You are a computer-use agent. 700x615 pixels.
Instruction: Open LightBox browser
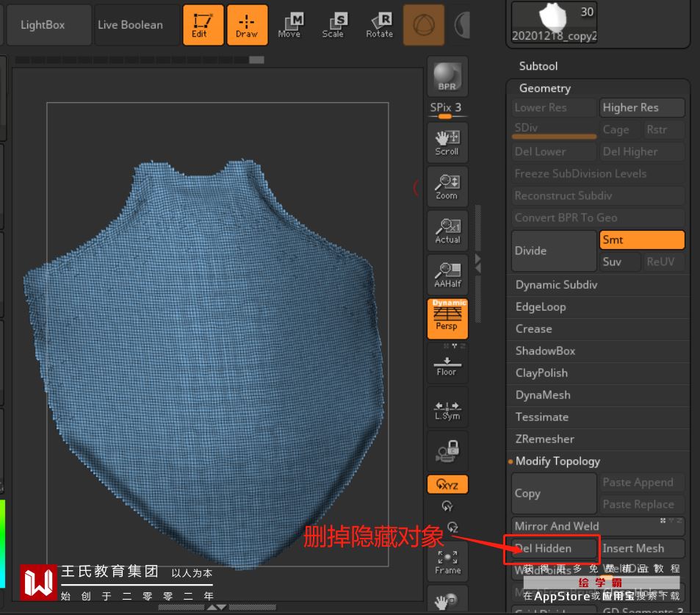pos(48,25)
